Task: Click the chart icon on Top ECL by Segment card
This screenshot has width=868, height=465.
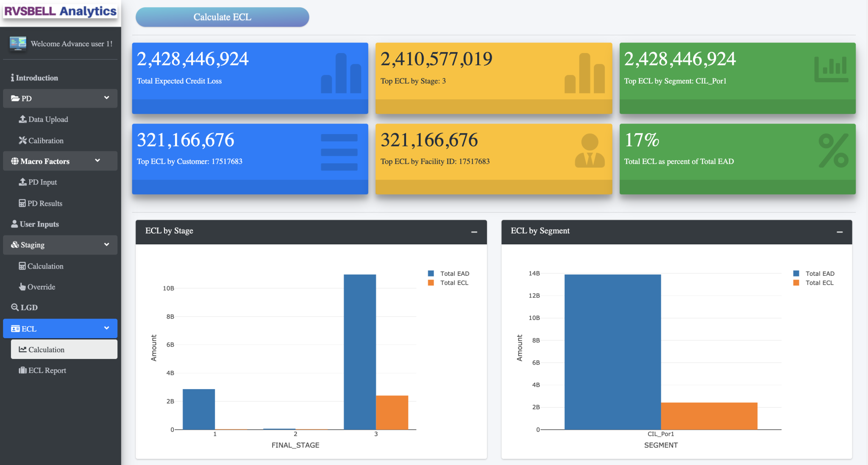Action: [x=832, y=69]
